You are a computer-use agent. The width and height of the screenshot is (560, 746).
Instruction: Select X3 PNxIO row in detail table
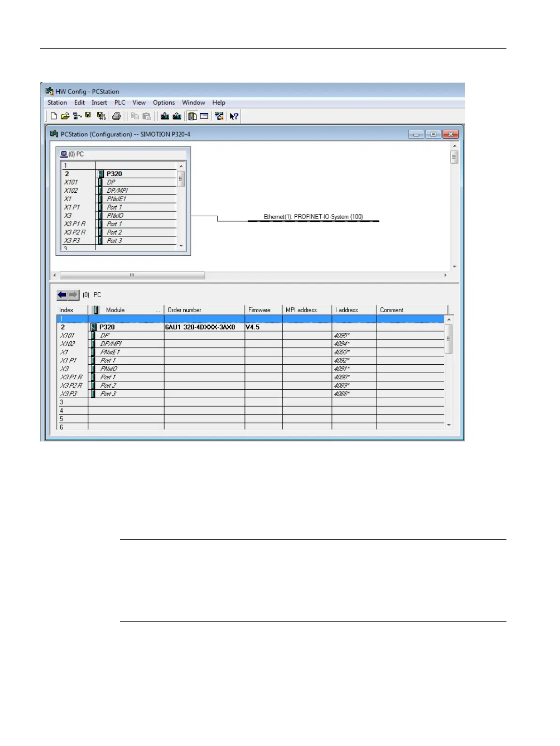click(x=250, y=369)
